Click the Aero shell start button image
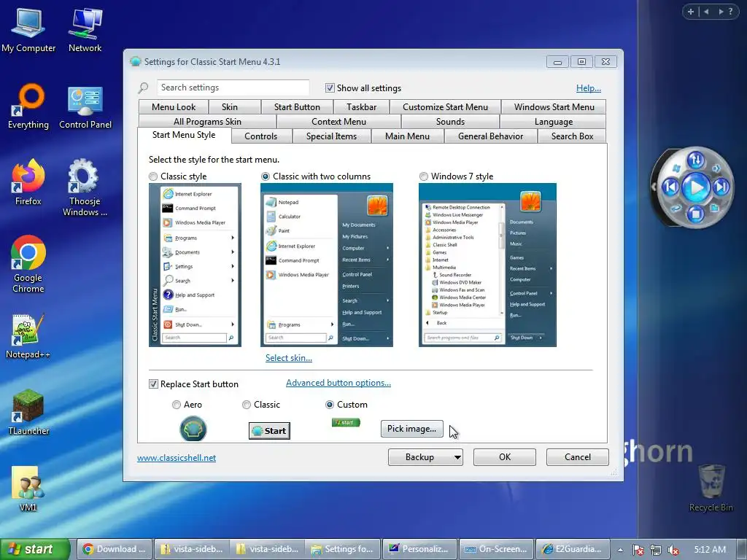The width and height of the screenshot is (747, 560). (193, 429)
